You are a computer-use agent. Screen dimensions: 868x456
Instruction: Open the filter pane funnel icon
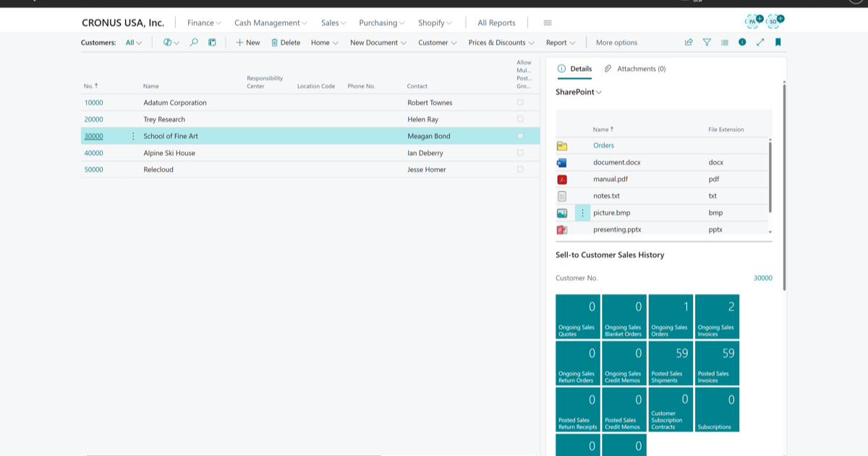[x=707, y=43]
